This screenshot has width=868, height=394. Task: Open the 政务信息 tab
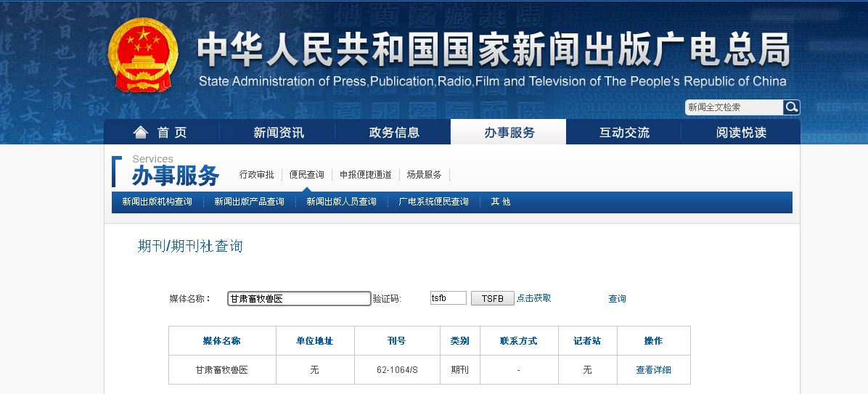pyautogui.click(x=394, y=132)
